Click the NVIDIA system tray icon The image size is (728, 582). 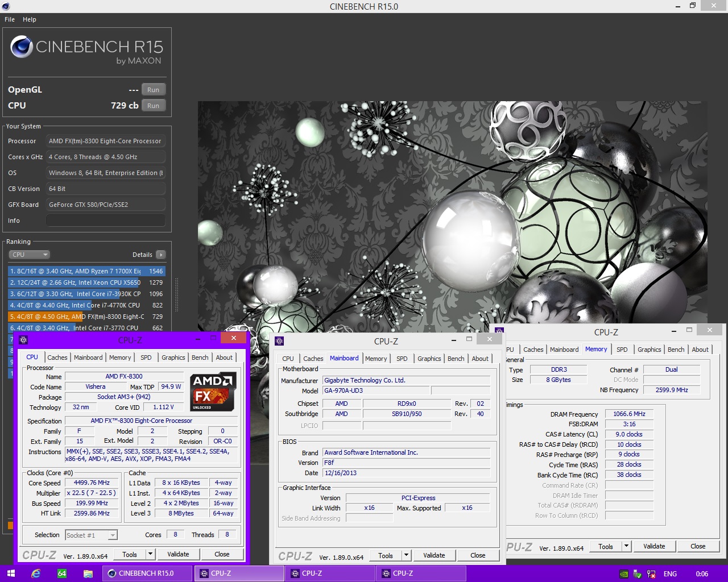[x=624, y=574]
